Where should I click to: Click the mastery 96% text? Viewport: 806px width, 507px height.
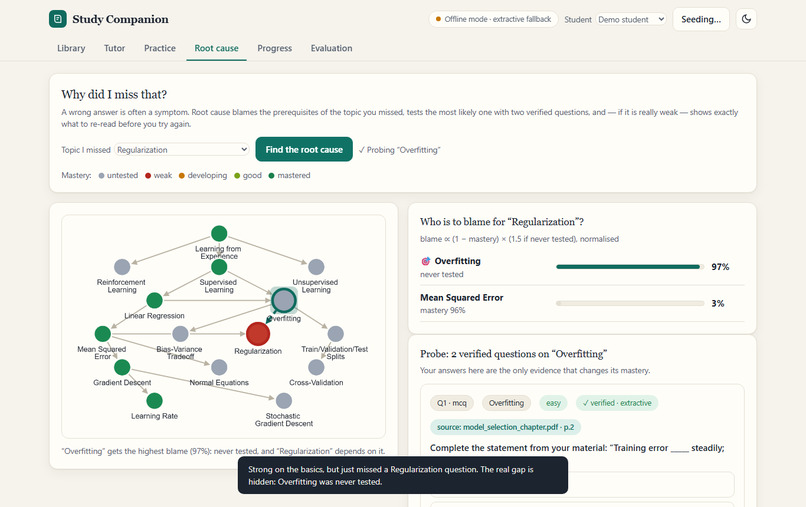point(443,310)
